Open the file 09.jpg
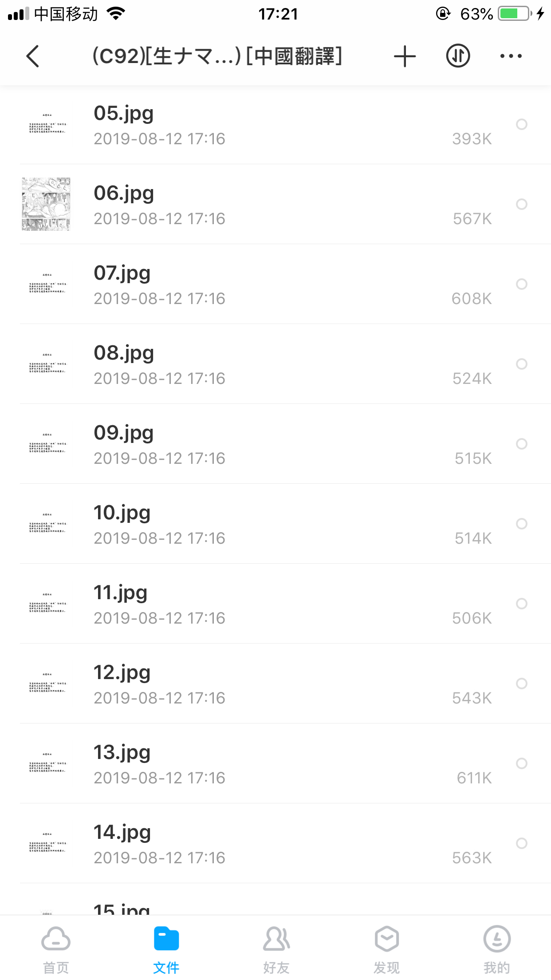The image size is (551, 980). click(123, 433)
